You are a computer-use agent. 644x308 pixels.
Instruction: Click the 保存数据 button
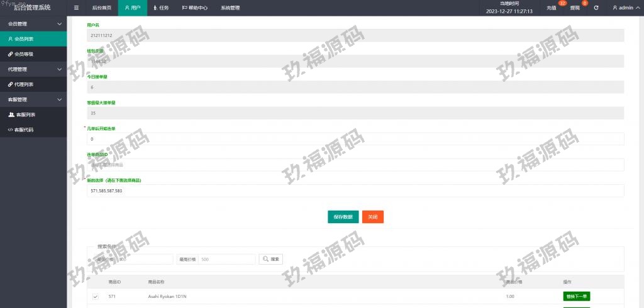tap(343, 217)
